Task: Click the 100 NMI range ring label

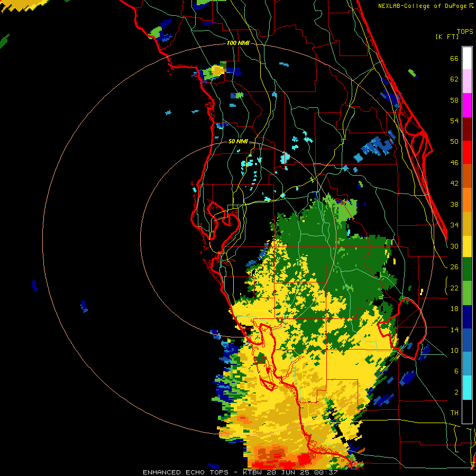Action: (x=238, y=43)
